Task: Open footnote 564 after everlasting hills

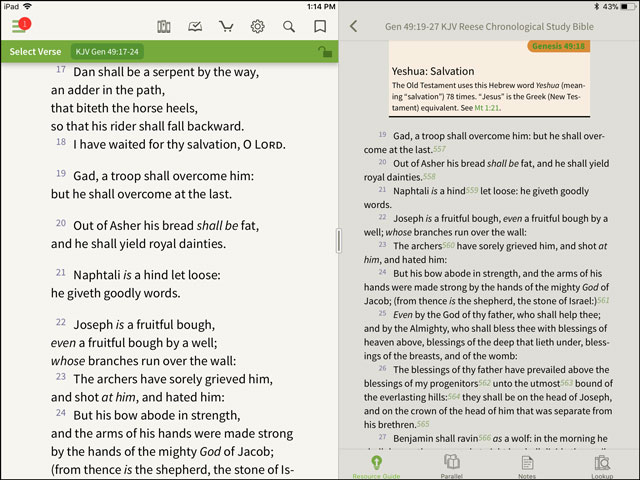Action: 454,396
